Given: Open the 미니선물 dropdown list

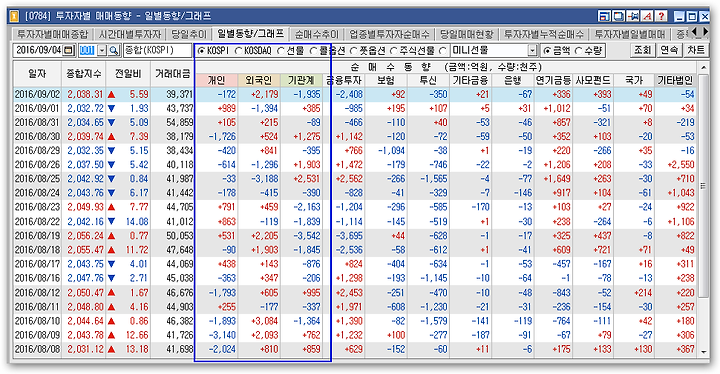Looking at the screenshot, I should click(x=532, y=50).
